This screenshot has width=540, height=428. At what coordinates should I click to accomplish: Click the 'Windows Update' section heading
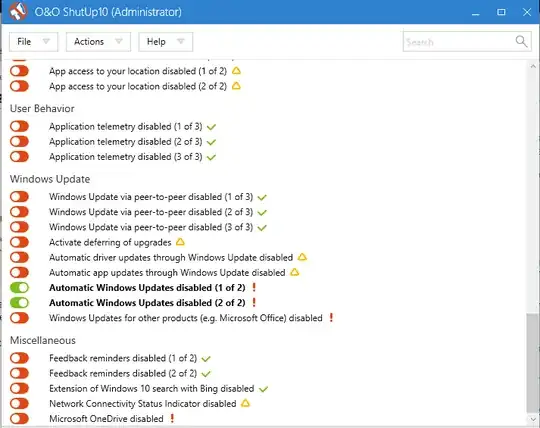pyautogui.click(x=50, y=179)
